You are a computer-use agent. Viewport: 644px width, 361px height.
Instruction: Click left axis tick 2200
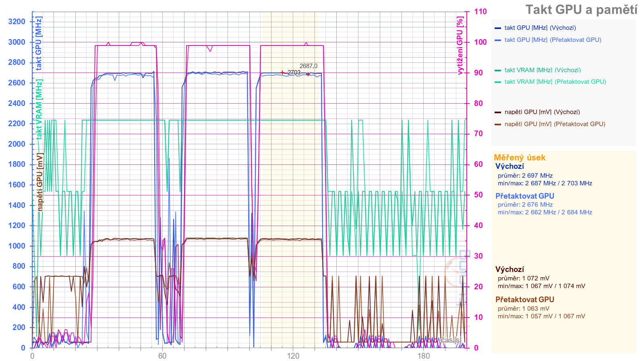[x=17, y=123]
